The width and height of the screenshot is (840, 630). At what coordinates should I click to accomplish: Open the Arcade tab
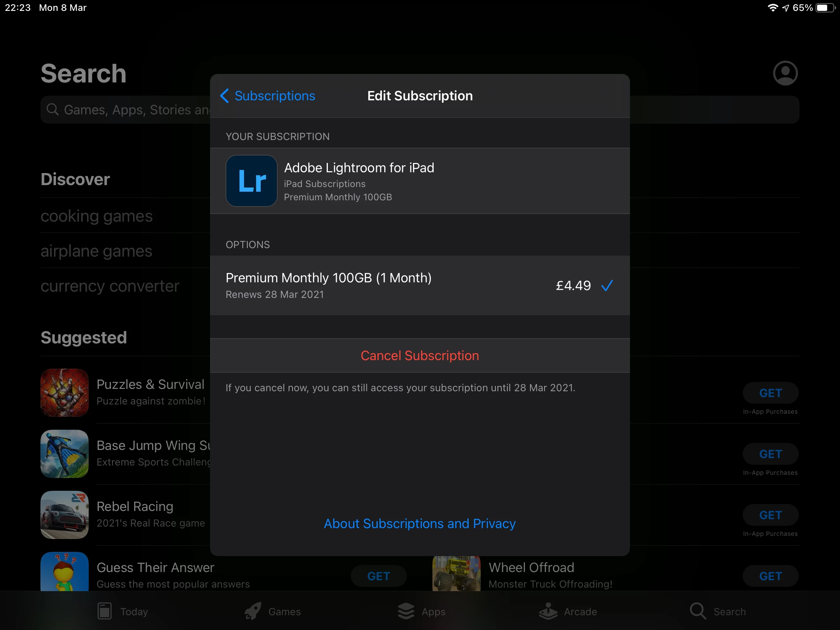(568, 611)
